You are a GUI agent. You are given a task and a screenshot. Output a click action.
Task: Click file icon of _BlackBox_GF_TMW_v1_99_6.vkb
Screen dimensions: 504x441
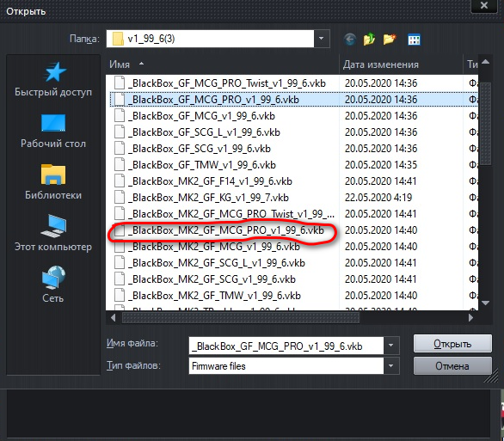tap(120, 165)
